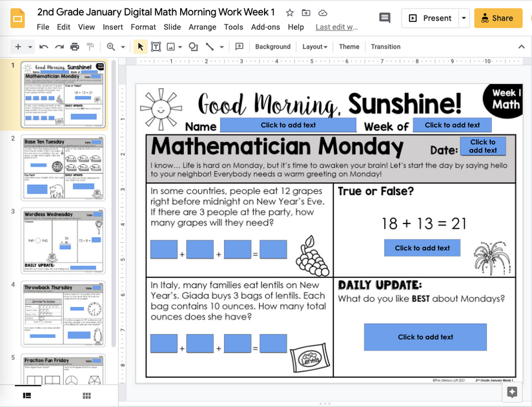532x407 pixels.
Task: Print the presentation
Action: [74, 47]
